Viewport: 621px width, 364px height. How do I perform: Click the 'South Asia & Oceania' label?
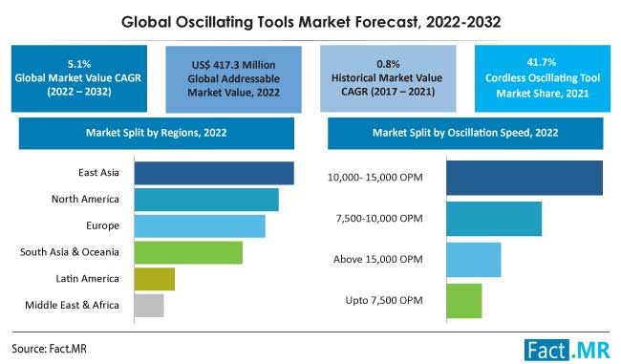coord(70,252)
